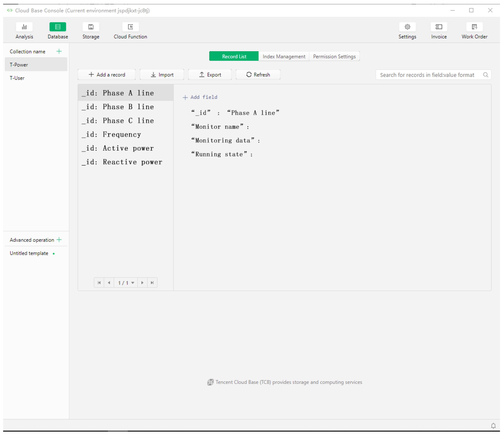Focus the record search input field
This screenshot has width=504, height=434.
click(427, 75)
